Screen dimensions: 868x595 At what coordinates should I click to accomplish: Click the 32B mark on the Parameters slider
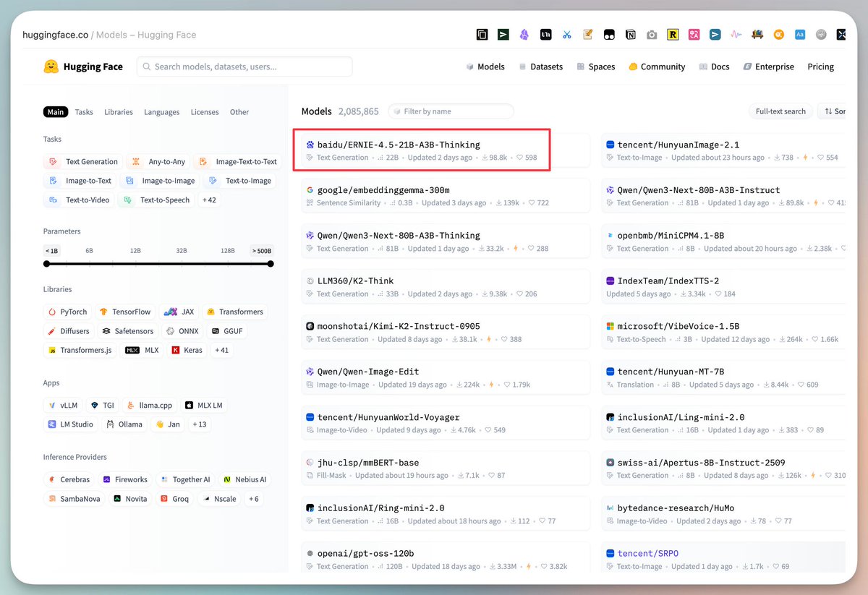[182, 251]
